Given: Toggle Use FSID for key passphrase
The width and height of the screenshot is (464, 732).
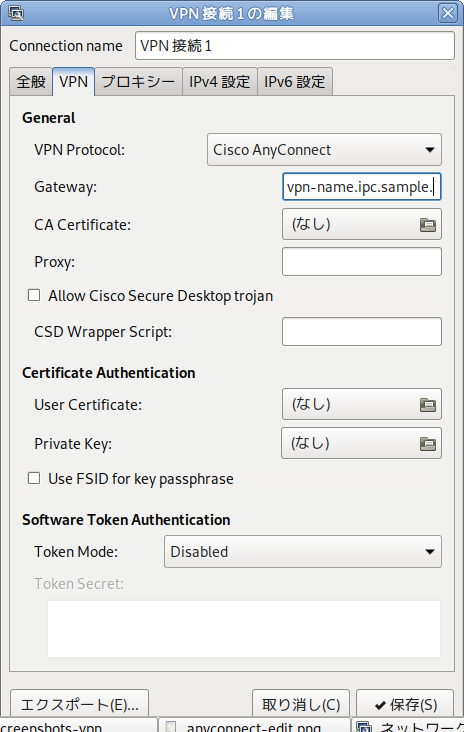Looking at the screenshot, I should (34, 479).
